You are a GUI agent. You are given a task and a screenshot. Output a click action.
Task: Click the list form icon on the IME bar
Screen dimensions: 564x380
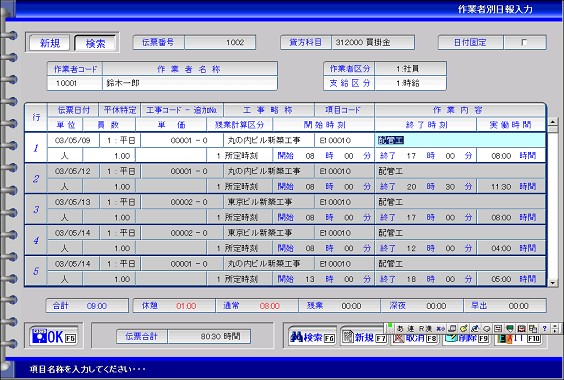498,329
